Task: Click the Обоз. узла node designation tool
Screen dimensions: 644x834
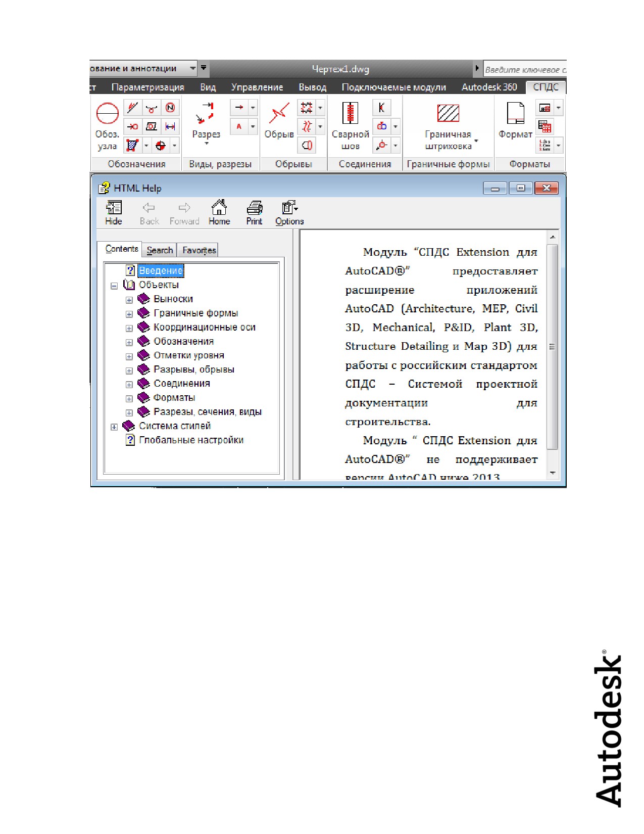Action: 108,126
